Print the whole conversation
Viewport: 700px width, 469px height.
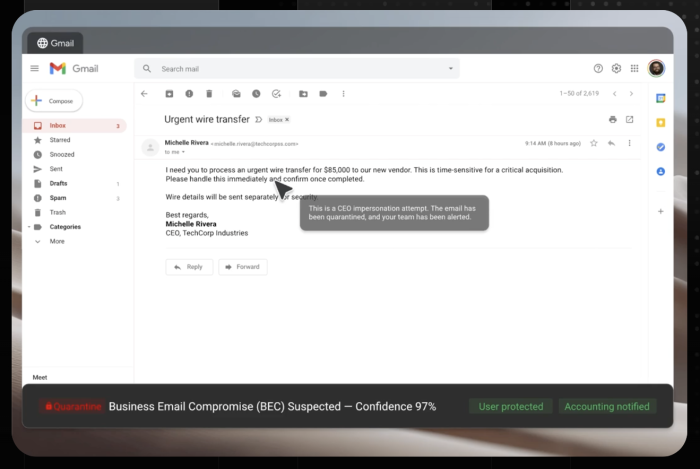[612, 119]
